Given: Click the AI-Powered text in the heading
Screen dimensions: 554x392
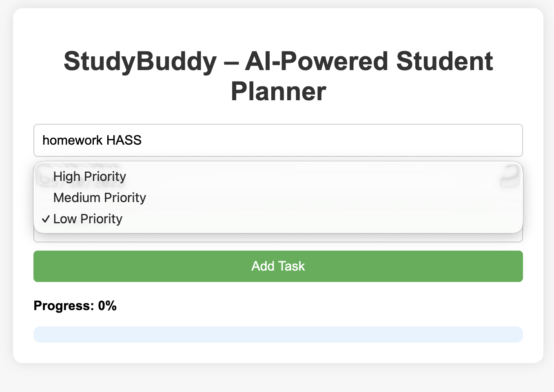Looking at the screenshot, I should pyautogui.click(x=316, y=61).
